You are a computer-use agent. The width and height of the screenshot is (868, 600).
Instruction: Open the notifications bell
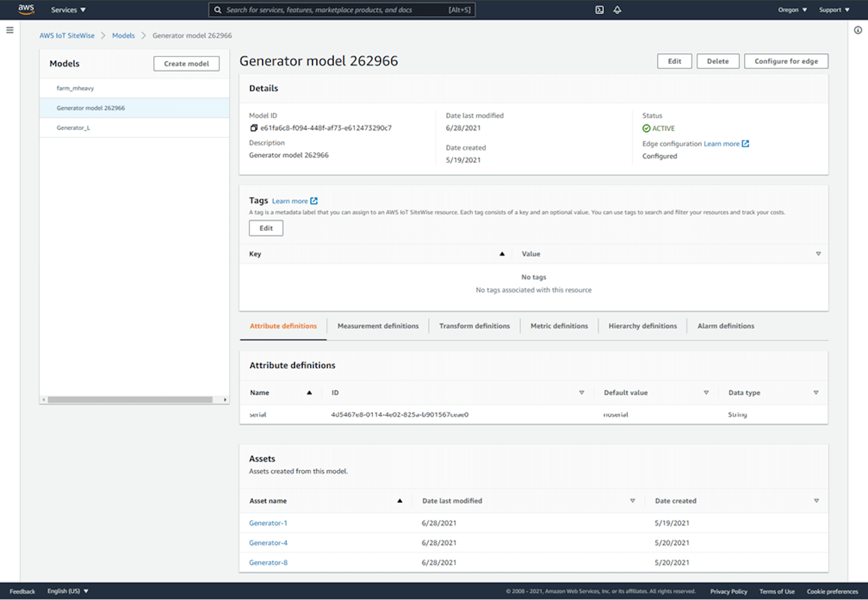[617, 10]
